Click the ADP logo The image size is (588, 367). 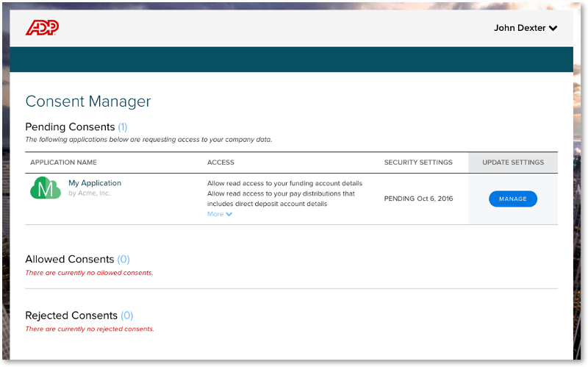click(42, 28)
